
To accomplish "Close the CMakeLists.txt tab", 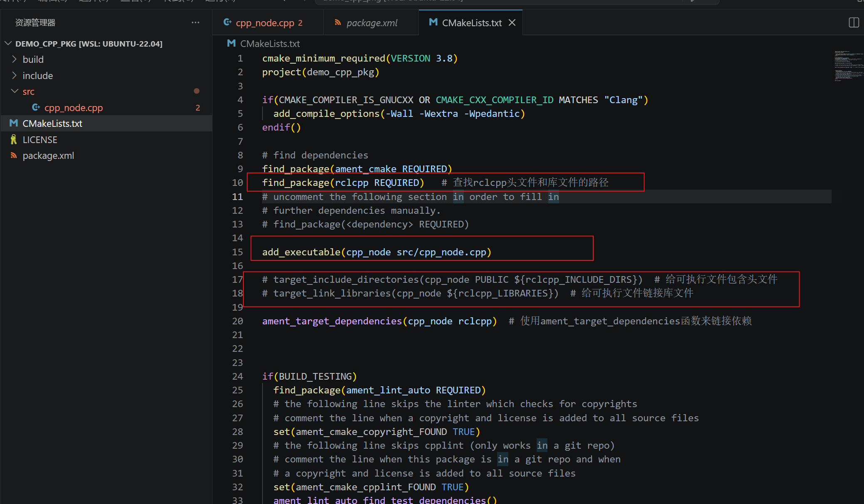I will click(512, 23).
